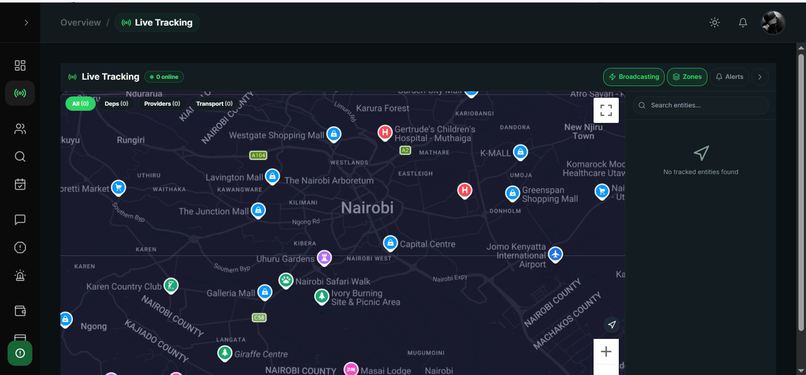Click the Nairobi Safari Walk marker

click(x=286, y=280)
